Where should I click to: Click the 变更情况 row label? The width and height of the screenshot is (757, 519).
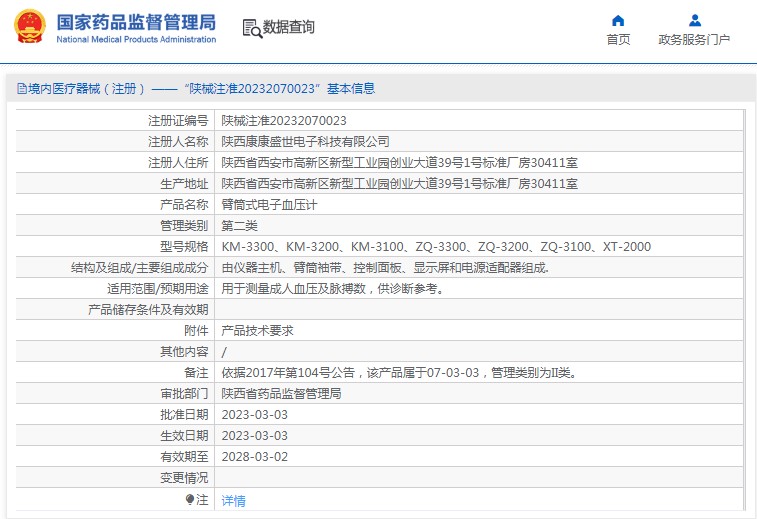pos(184,477)
